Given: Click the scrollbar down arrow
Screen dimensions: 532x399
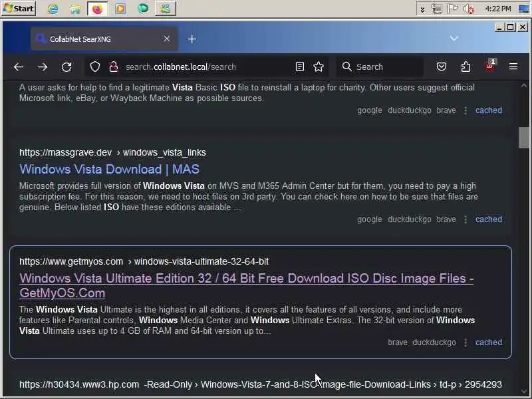Looking at the screenshot, I should tap(523, 391).
